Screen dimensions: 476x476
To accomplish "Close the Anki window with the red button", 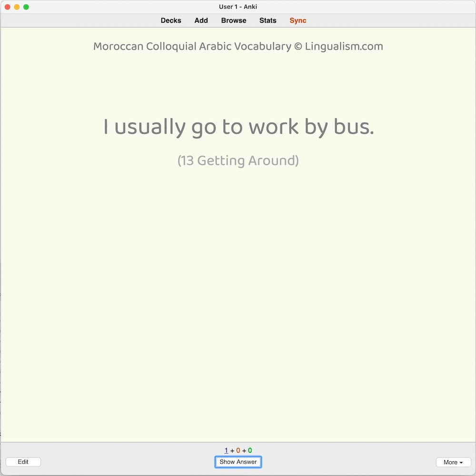I will point(8,7).
